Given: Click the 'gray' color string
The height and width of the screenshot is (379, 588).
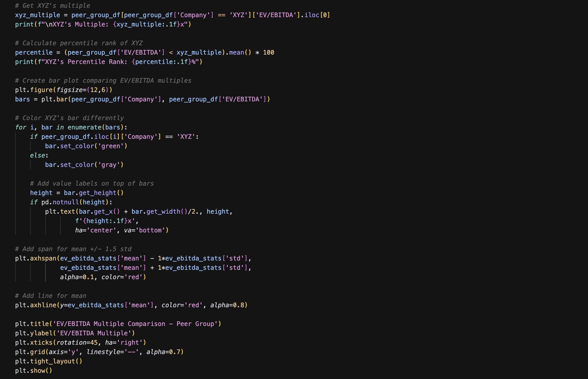Looking at the screenshot, I should 109,165.
